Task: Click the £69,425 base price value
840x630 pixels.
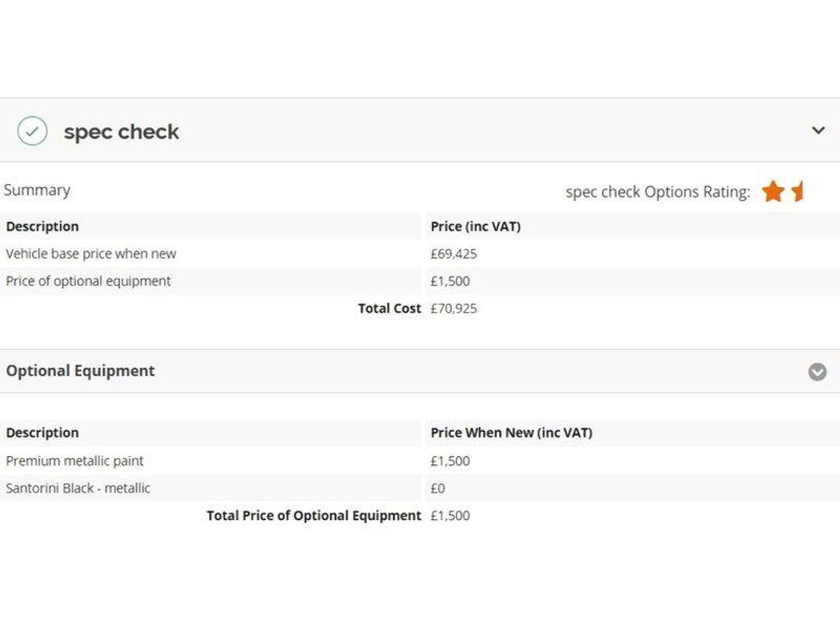Action: point(453,254)
